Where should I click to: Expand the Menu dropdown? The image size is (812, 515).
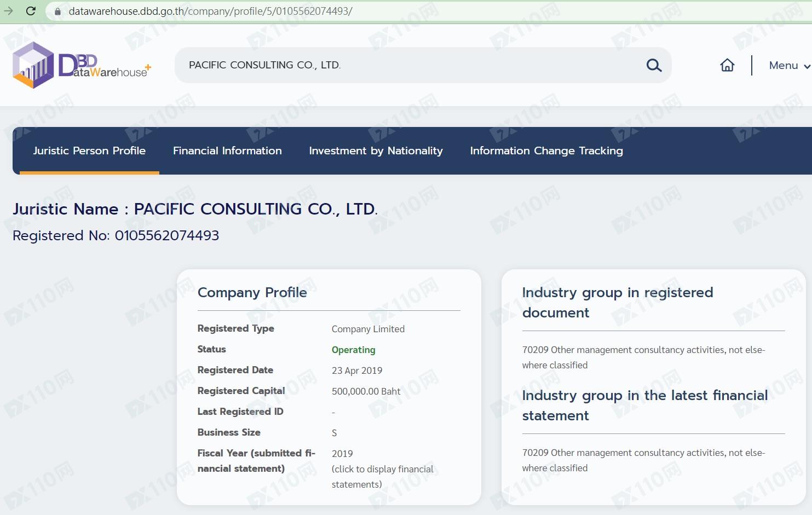click(x=790, y=65)
